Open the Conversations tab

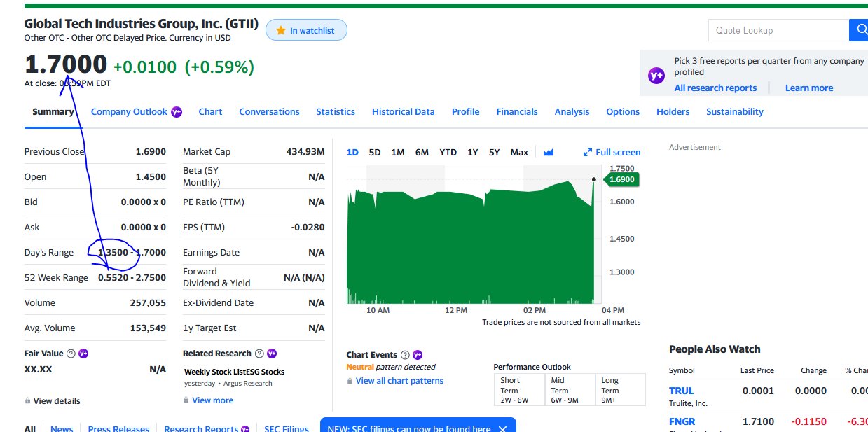click(x=269, y=112)
